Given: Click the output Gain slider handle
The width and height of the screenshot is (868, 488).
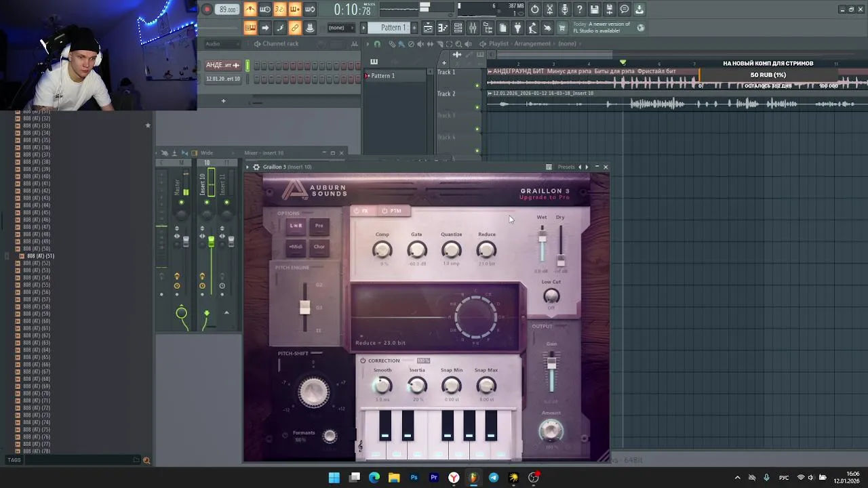Looking at the screenshot, I should click(x=552, y=364).
